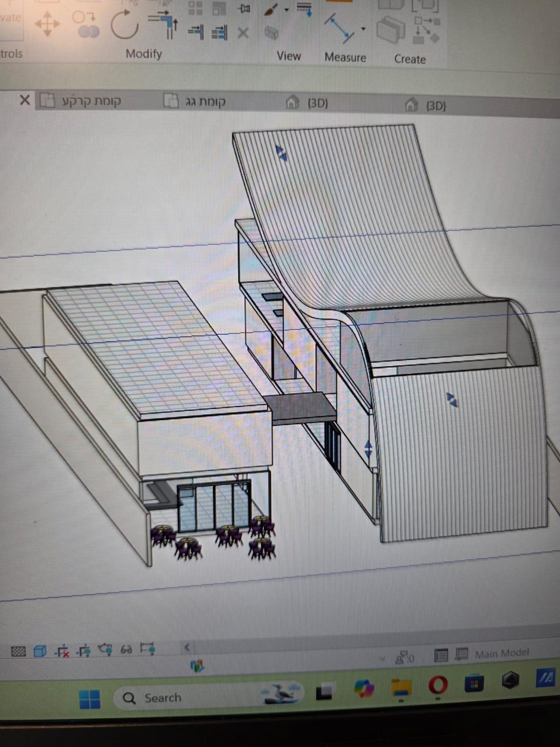
Task: Toggle the crop view icon with red X
Action: point(62,650)
